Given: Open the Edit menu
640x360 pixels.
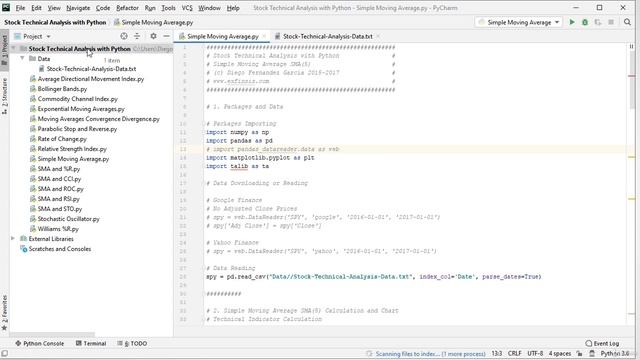Looking at the screenshot, I should pyautogui.click(x=36, y=8).
